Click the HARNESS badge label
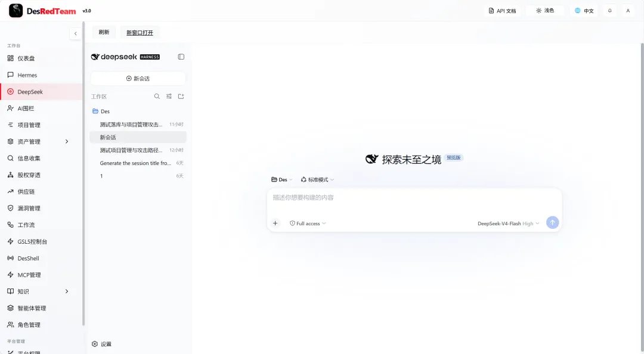The image size is (644, 354). pos(150,57)
